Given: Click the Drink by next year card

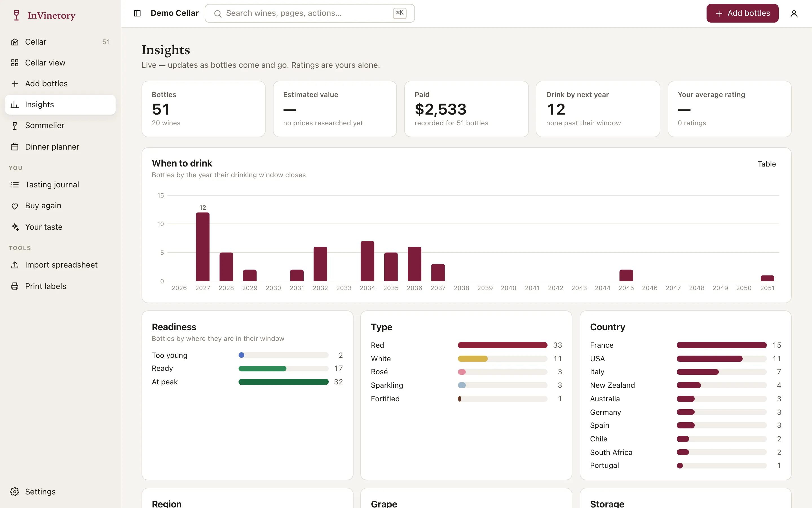Looking at the screenshot, I should [598, 109].
